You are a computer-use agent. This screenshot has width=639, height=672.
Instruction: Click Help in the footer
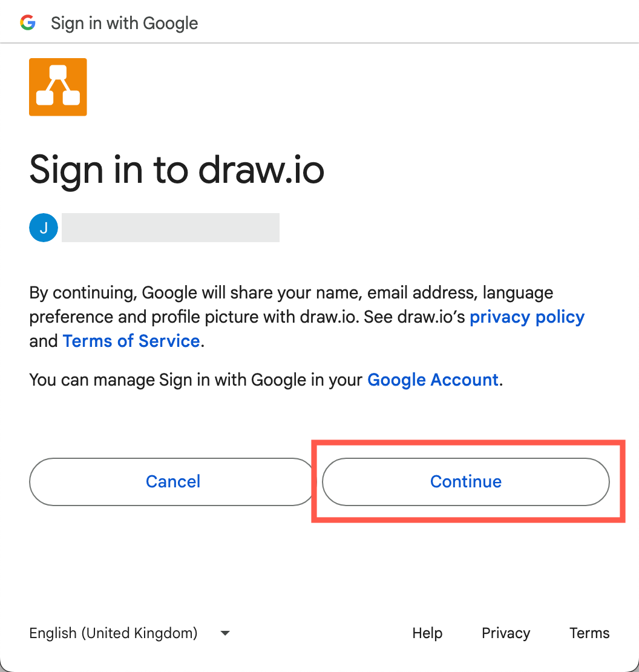[x=427, y=633]
